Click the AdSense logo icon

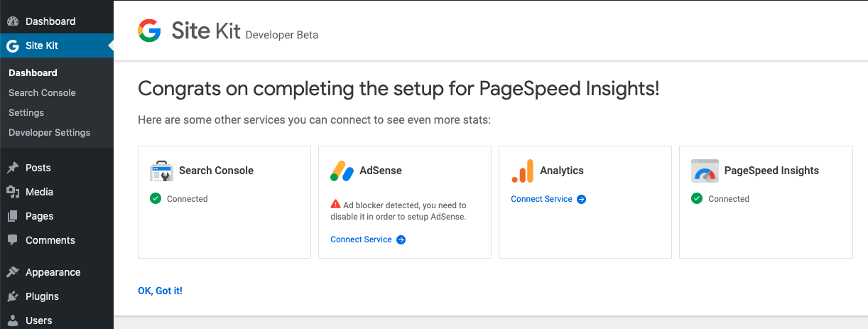[x=342, y=171]
